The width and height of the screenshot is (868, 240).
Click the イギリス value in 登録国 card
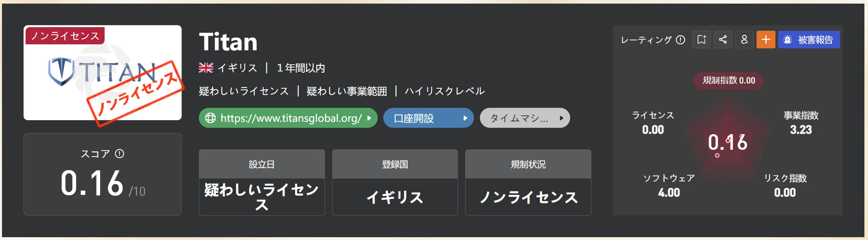click(x=395, y=197)
